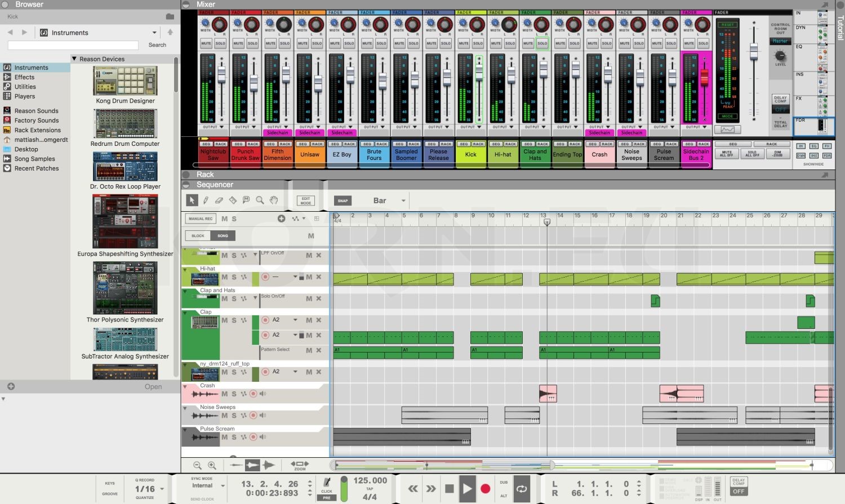The height and width of the screenshot is (504, 845).
Task: Collapse the Crash track disclosure triangle
Action: click(x=186, y=386)
